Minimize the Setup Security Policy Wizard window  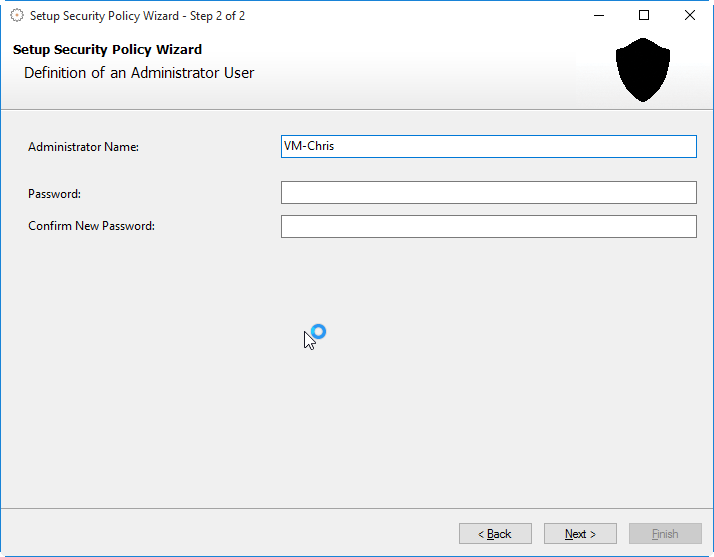click(599, 16)
